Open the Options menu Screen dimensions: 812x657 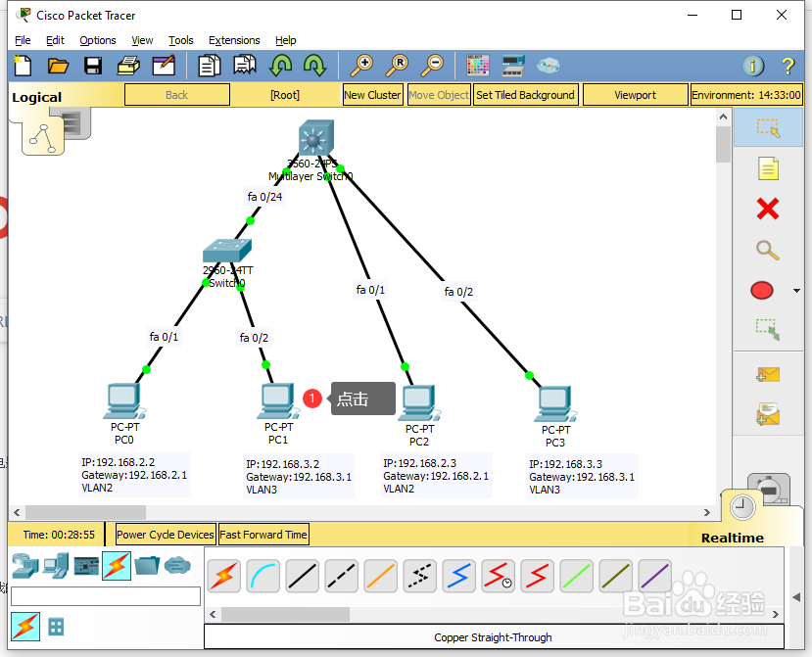(x=97, y=40)
